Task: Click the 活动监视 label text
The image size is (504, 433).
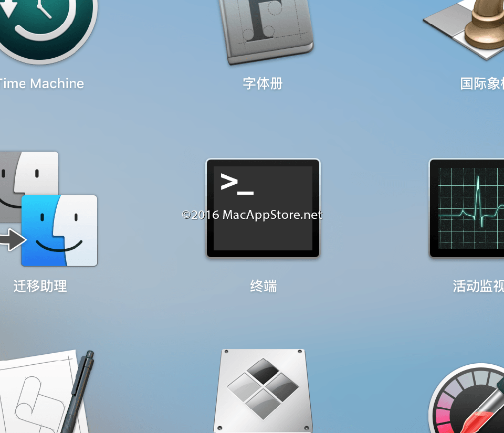Action: point(478,286)
